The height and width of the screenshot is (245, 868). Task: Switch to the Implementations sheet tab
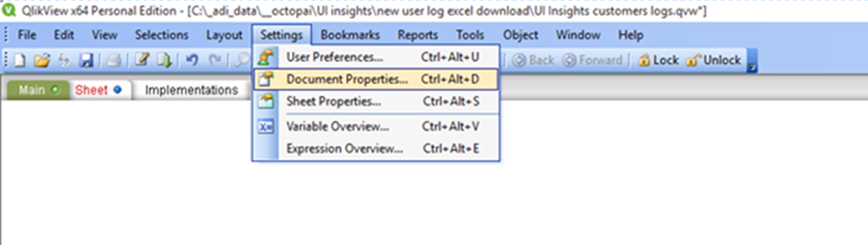pyautogui.click(x=191, y=90)
